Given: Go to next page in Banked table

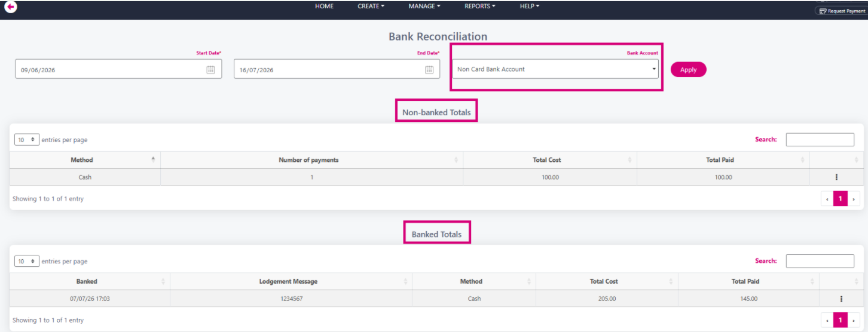Looking at the screenshot, I should pyautogui.click(x=854, y=320).
